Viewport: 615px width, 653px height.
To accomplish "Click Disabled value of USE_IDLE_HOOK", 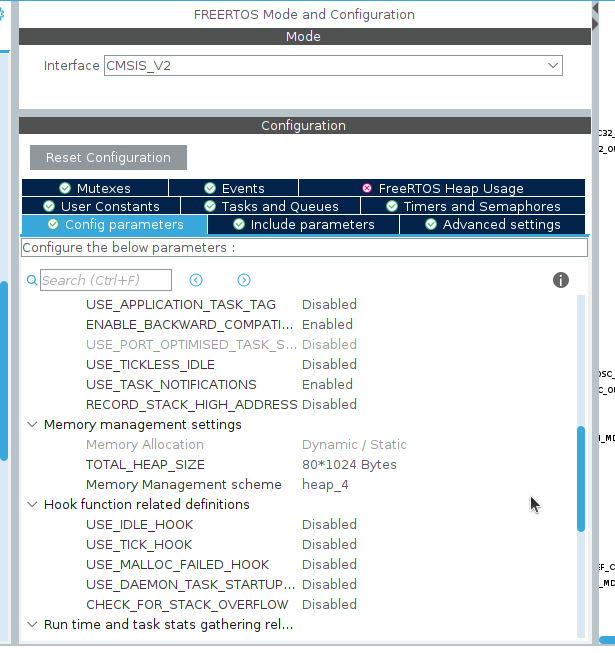I will coord(329,525).
